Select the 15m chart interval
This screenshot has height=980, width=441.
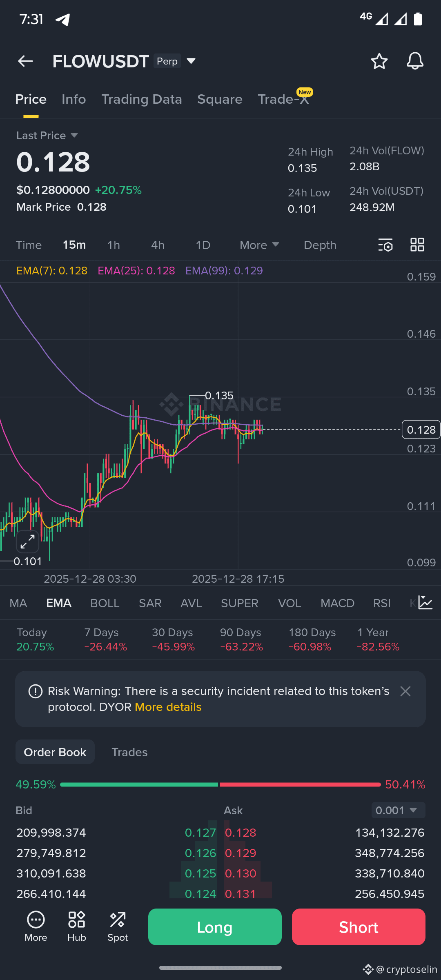point(74,245)
